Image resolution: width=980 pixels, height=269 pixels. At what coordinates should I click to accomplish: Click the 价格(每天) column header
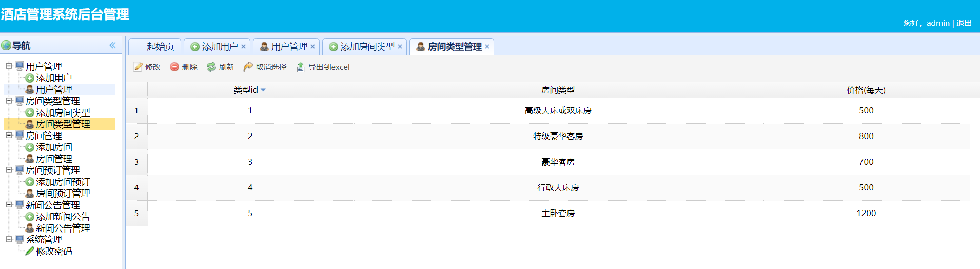[866, 90]
